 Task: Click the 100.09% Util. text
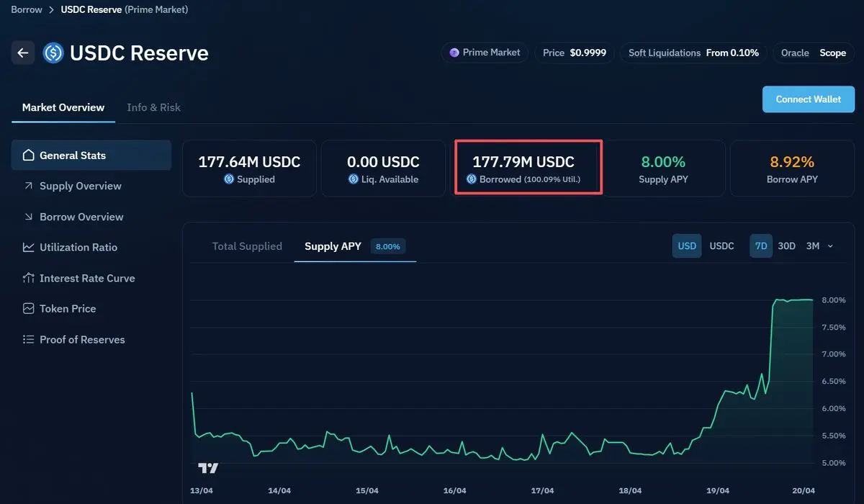point(552,179)
